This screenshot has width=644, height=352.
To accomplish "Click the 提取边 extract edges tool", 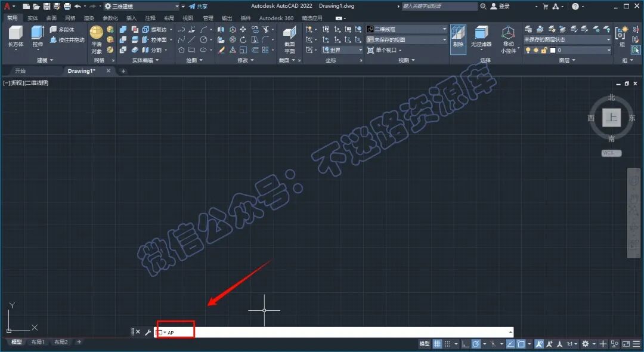I will 154,30.
